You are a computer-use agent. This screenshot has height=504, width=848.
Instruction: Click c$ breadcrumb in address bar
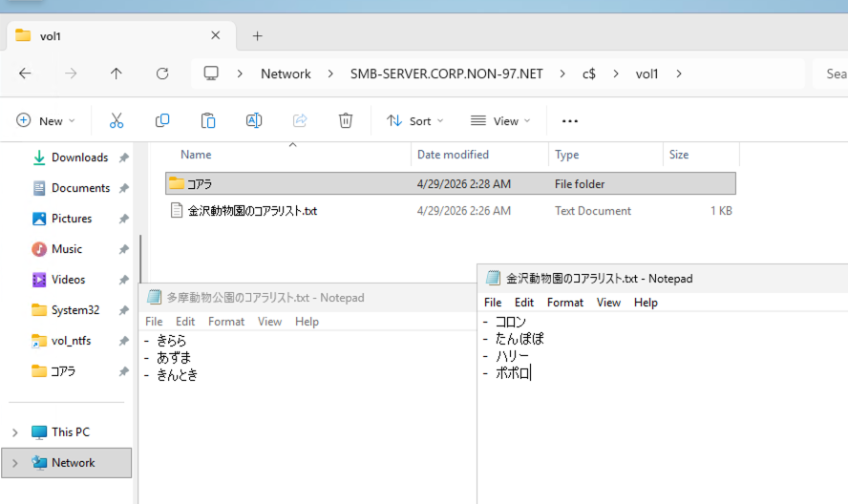tap(589, 73)
